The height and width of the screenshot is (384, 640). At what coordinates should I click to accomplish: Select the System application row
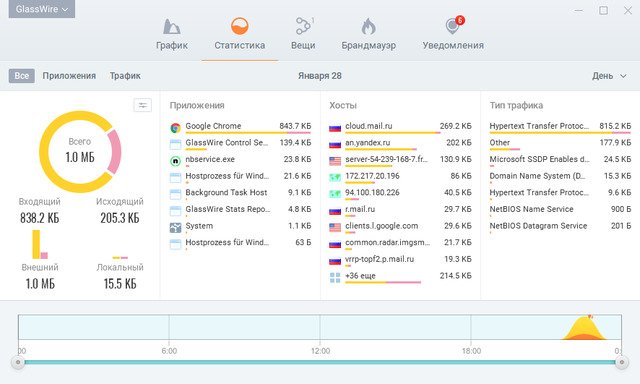pos(240,227)
